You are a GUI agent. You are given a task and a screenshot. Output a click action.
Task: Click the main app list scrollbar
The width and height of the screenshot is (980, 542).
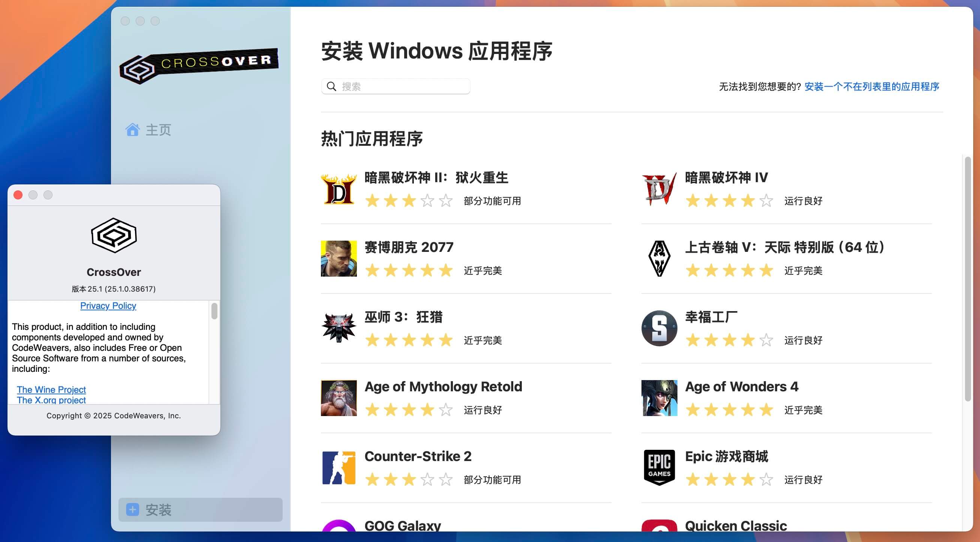[968, 279]
